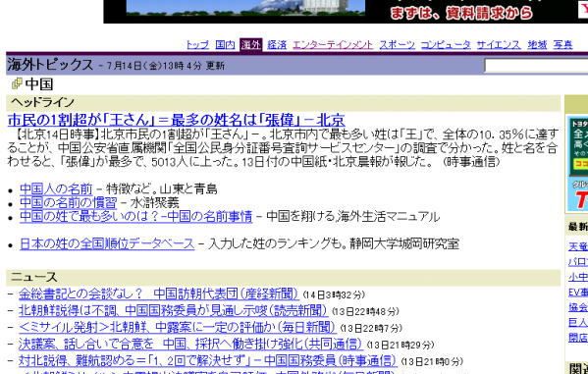Open 日本の姓の全国順位データベース link
Viewport: 588px width, 374px height.
[107, 243]
